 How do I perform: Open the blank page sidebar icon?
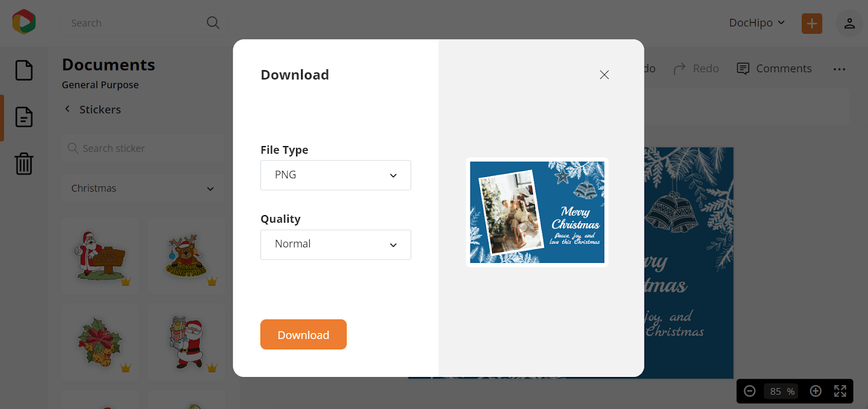coord(24,70)
